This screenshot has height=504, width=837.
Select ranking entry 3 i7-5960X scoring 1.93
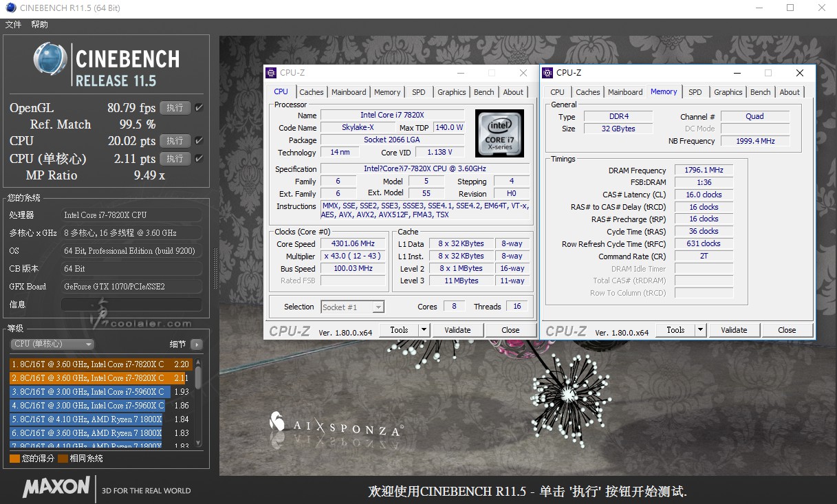pos(101,392)
